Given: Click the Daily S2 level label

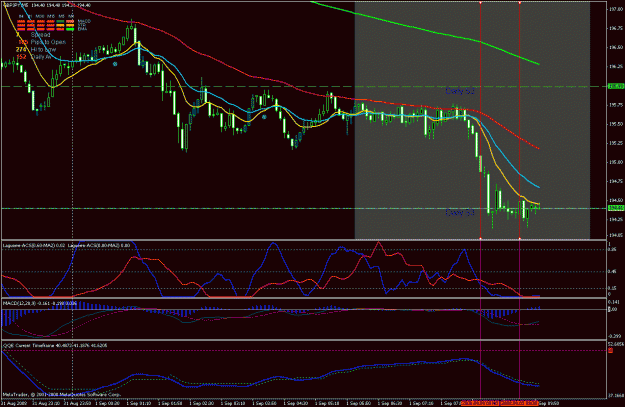Looking at the screenshot, I should (x=460, y=91).
